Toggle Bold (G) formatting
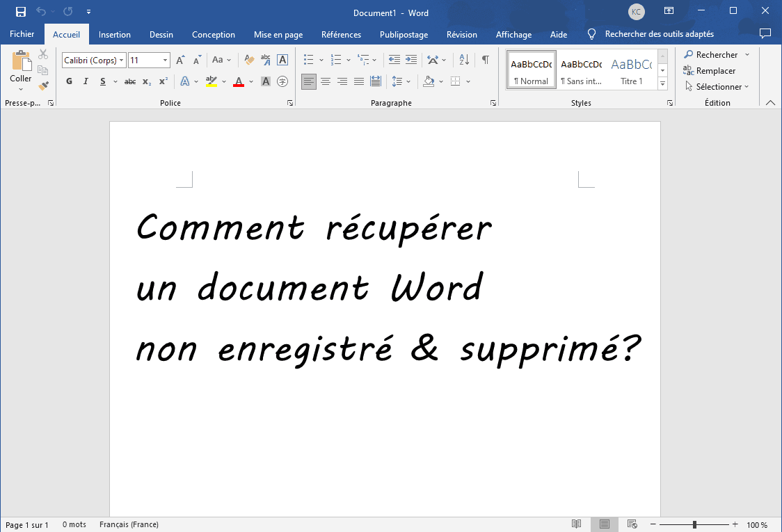 point(70,81)
